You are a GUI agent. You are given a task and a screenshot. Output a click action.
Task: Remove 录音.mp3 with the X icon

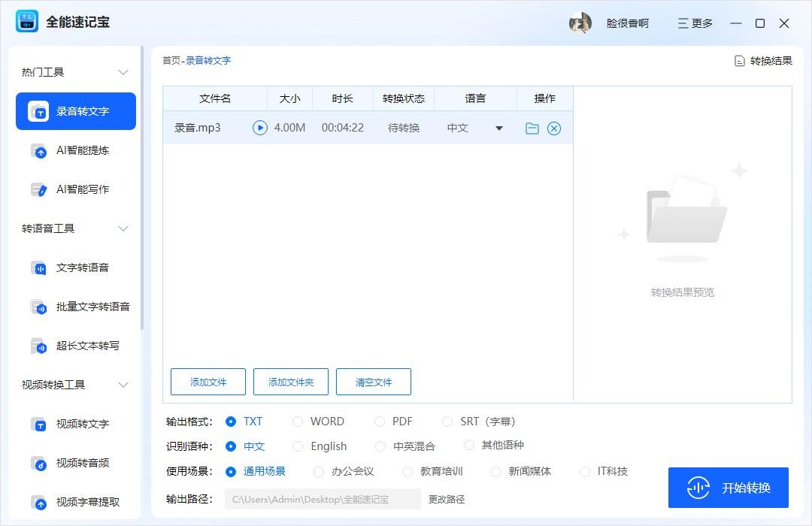554,128
